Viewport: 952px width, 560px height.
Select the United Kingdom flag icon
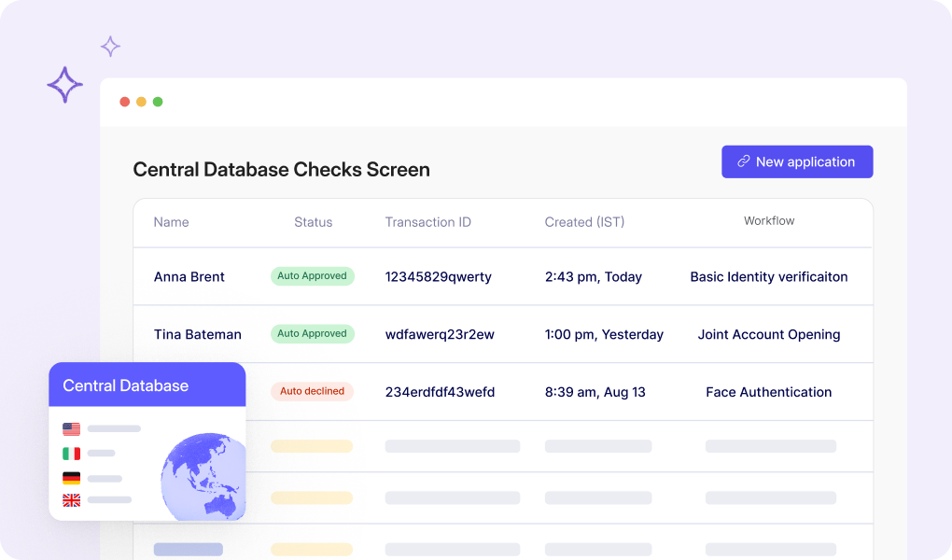71,500
